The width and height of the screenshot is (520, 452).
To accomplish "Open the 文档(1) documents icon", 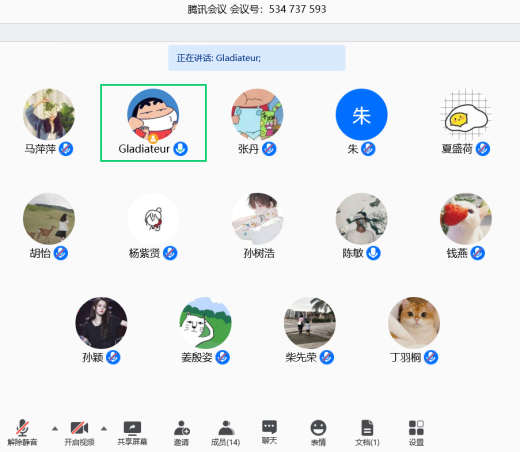I will coord(367,433).
